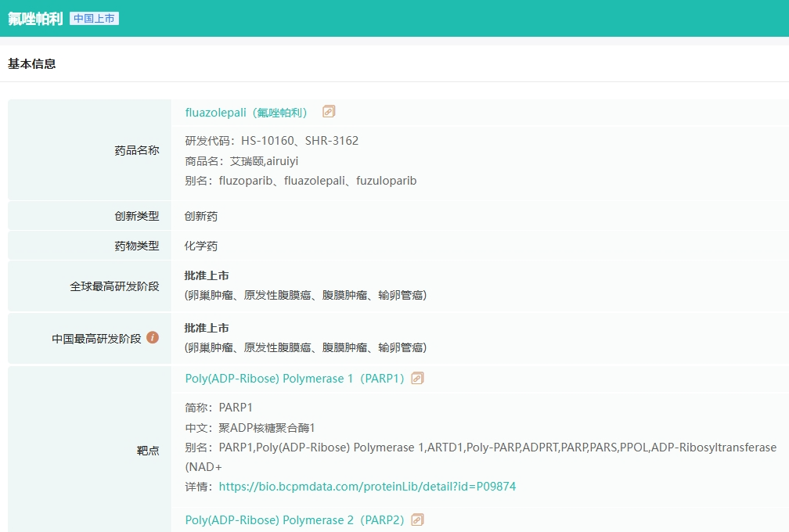Click the 药物类型 row label
The image size is (789, 532).
tap(137, 246)
